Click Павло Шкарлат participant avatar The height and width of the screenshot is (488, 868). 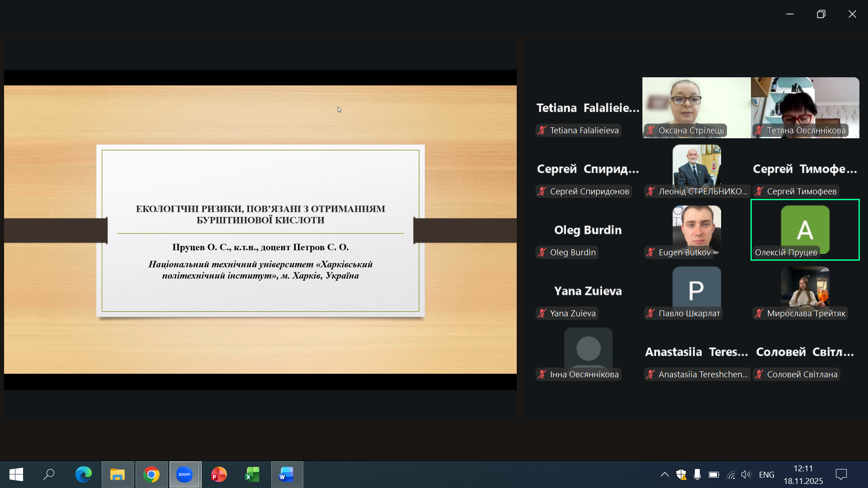696,289
